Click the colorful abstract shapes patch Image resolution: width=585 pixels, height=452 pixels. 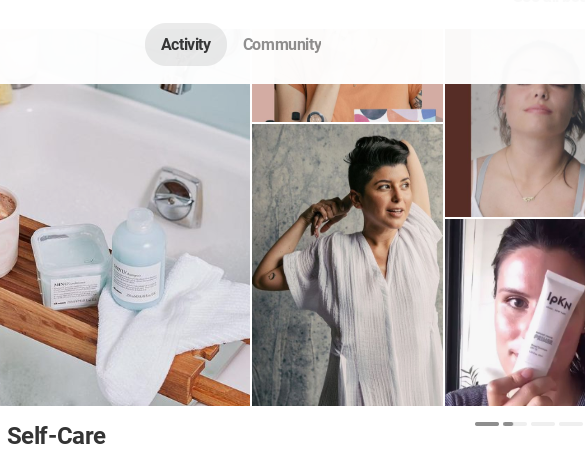coord(395,115)
